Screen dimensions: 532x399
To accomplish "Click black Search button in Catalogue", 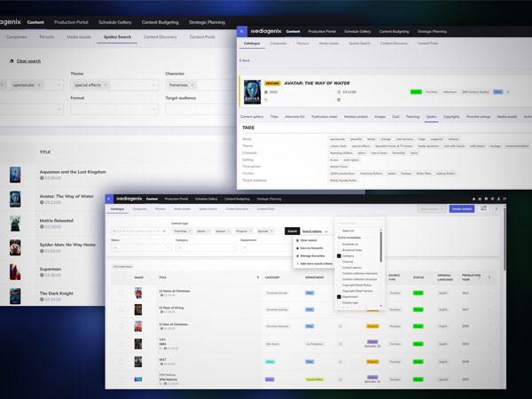I will click(292, 231).
